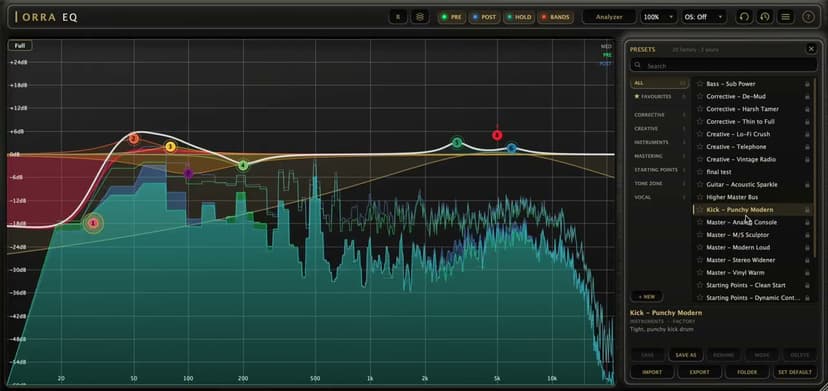Star the Master – Modern Loud preset
828x391 pixels.
pyautogui.click(x=700, y=247)
